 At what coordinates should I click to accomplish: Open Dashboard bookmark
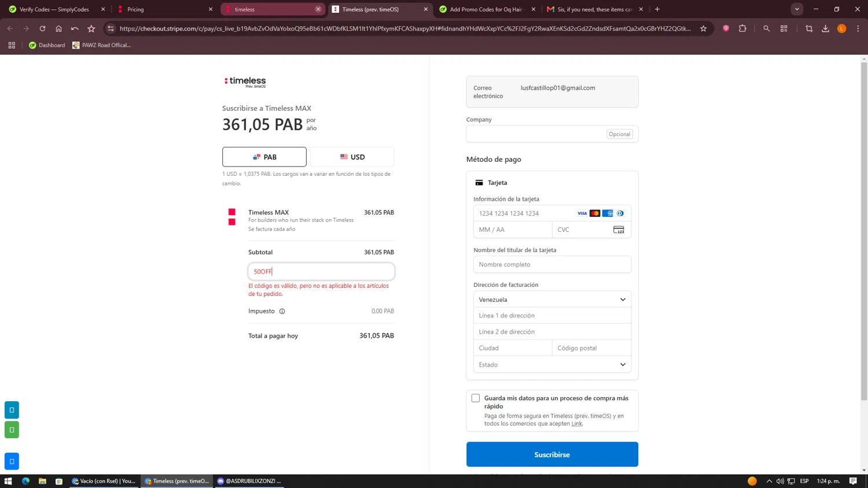tap(47, 45)
